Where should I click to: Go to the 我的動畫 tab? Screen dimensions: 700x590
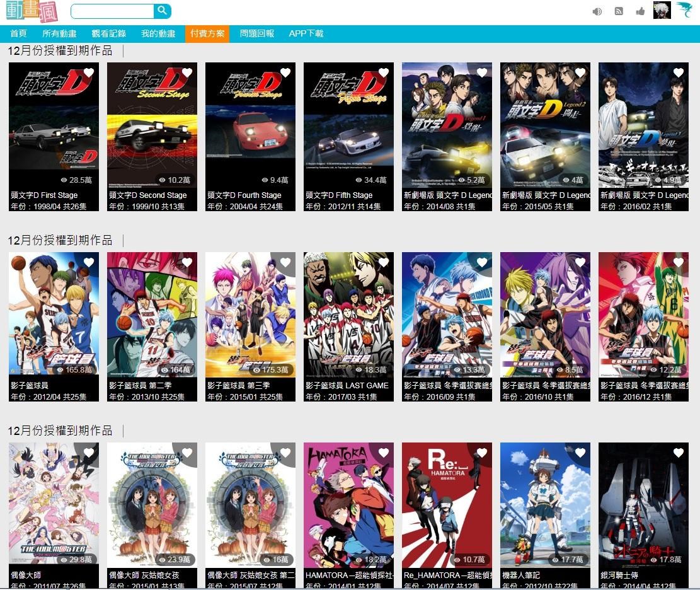pos(158,33)
